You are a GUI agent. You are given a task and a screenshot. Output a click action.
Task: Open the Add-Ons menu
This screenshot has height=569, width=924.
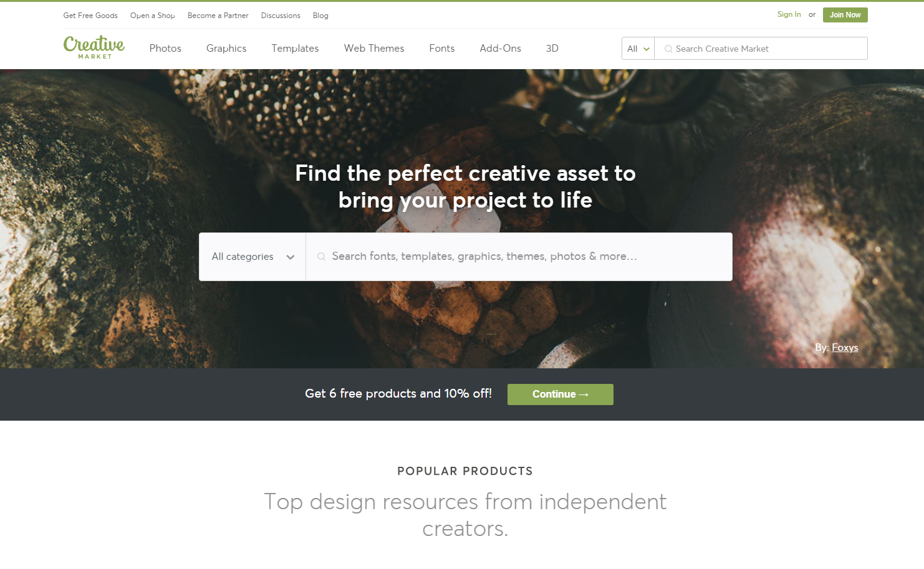(501, 48)
